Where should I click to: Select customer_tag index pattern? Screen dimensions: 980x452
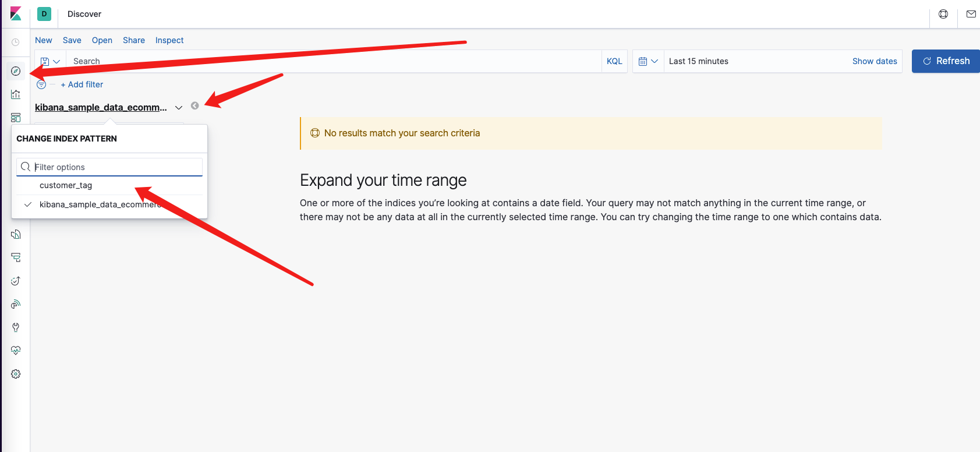[109, 185]
